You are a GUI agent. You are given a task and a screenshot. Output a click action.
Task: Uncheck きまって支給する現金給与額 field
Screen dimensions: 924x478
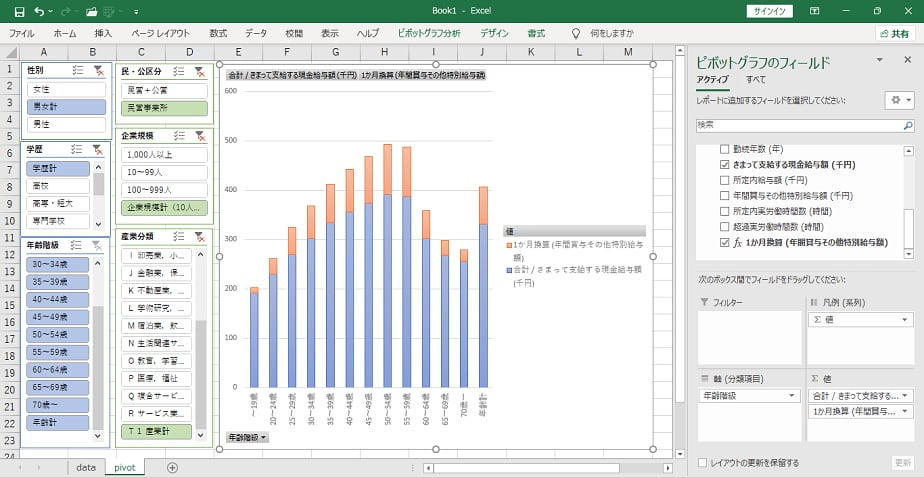(x=726, y=164)
